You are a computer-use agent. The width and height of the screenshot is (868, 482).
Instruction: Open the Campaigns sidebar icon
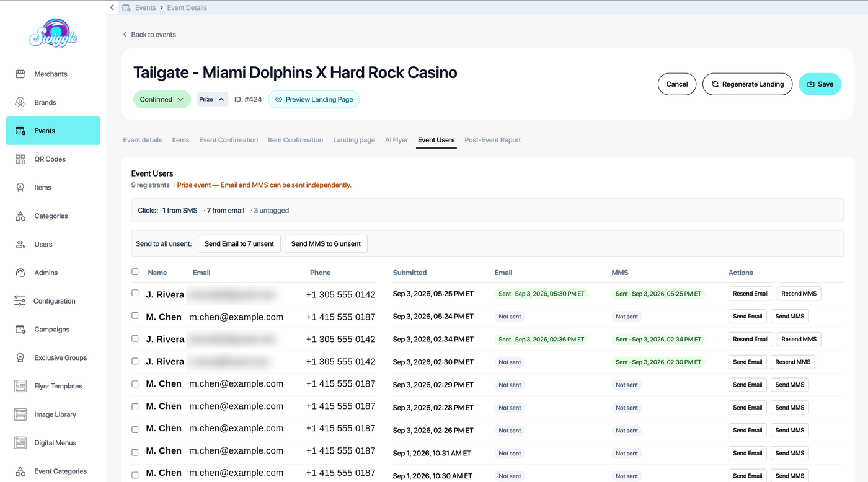pyautogui.click(x=20, y=330)
